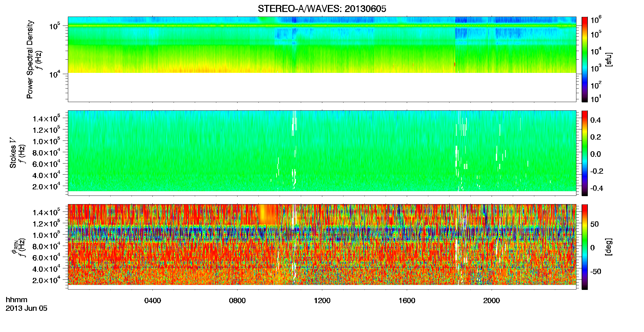
Task: Select the 1.4×10^5 tick of the Stokes V axis
Action: [47, 118]
